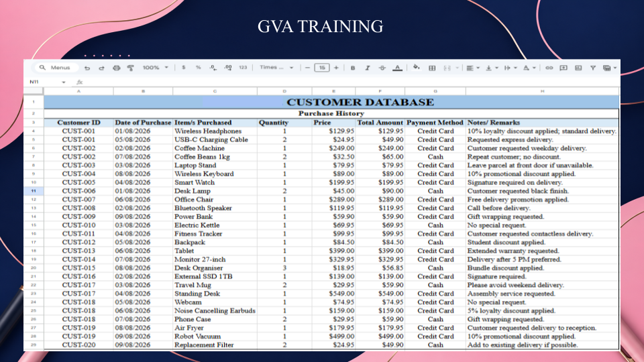Click the Create a filter icon

[x=592, y=68]
